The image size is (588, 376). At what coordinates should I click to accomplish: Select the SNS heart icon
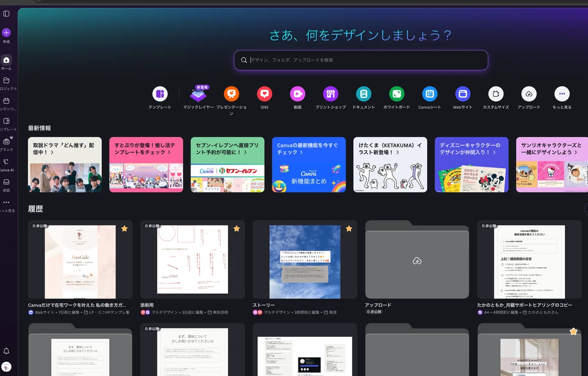265,94
